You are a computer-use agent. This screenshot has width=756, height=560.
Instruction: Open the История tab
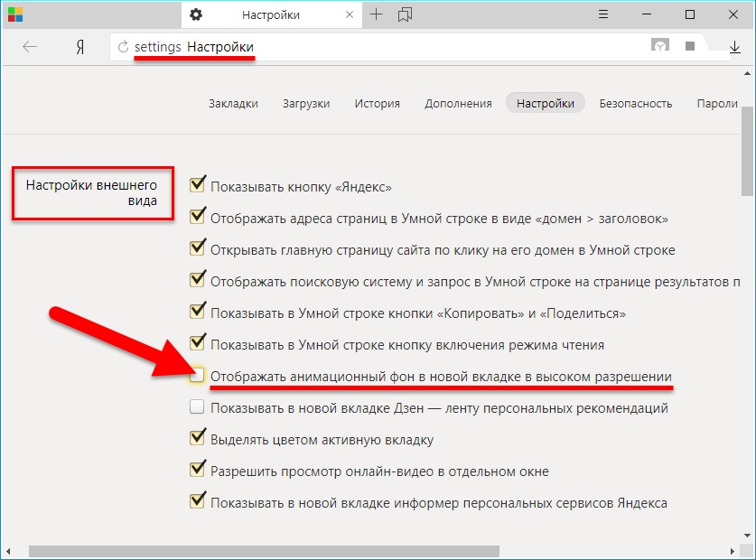tap(377, 104)
